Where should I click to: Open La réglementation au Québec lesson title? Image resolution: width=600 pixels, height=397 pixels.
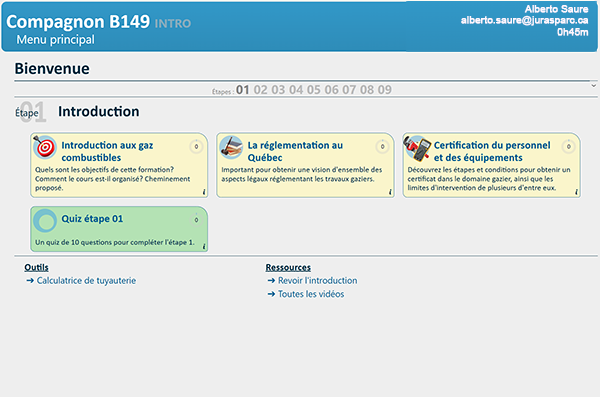click(295, 151)
